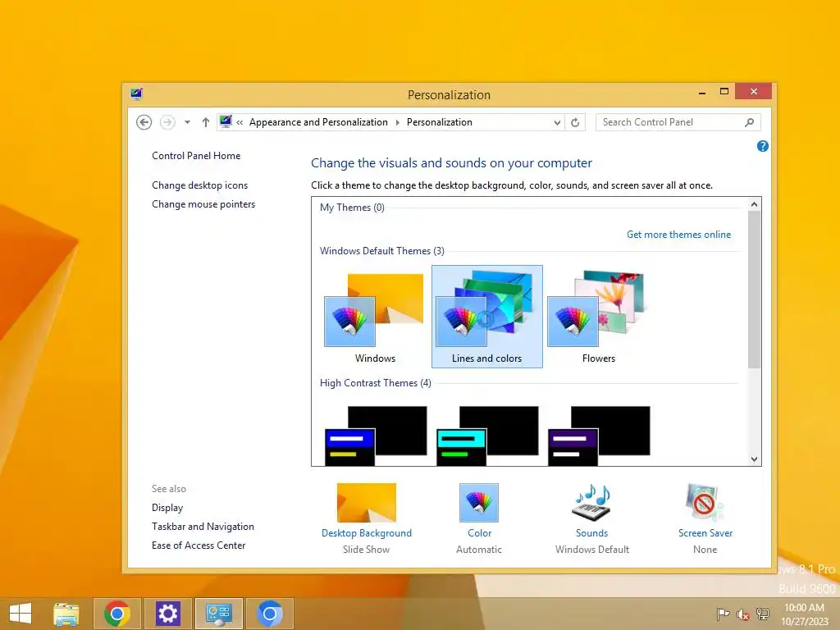Select the high contrast theme with cyan bar
Image resolution: width=840 pixels, height=630 pixels.
tap(487, 436)
